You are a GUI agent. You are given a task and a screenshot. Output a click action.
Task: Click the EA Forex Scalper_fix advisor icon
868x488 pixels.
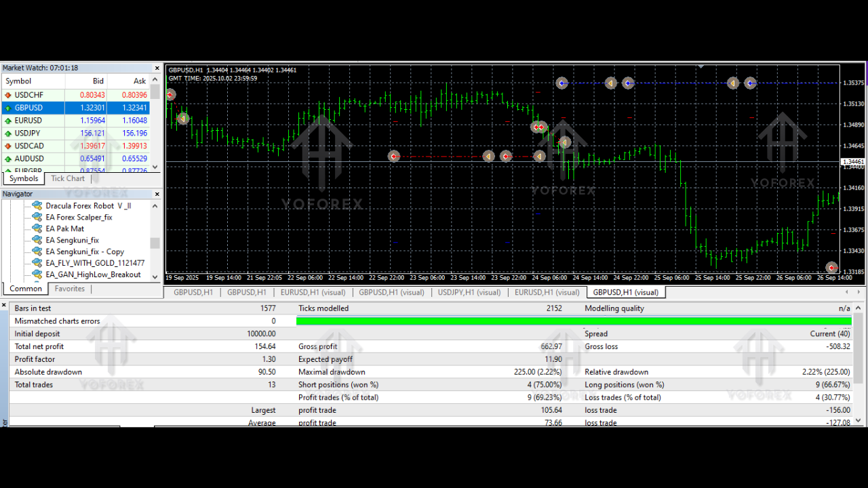(x=37, y=217)
